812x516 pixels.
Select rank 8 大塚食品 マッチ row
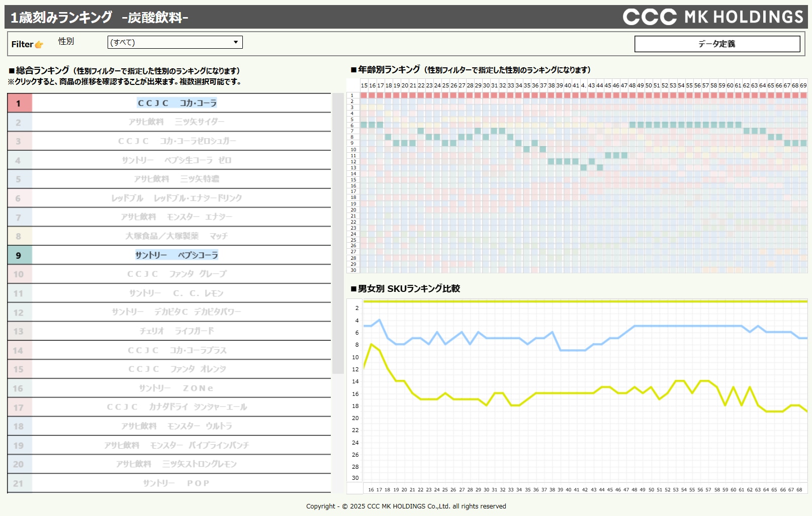(x=169, y=236)
